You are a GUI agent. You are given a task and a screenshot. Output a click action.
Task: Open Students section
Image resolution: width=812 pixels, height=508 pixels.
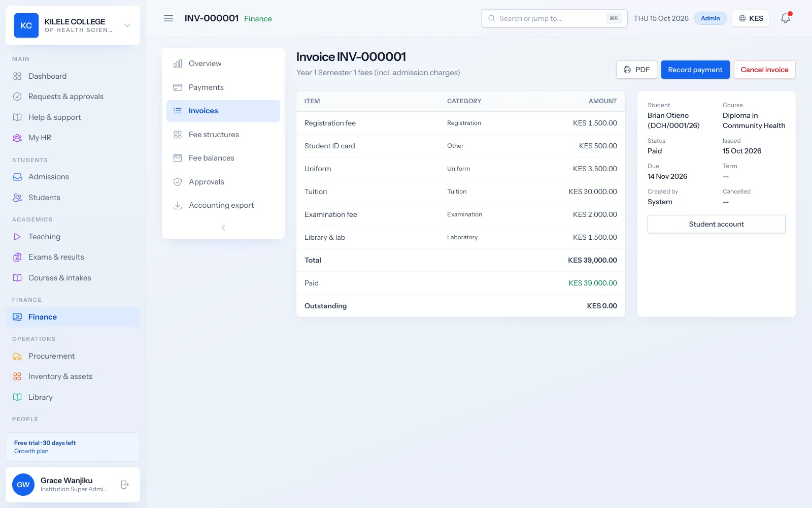pos(73,198)
